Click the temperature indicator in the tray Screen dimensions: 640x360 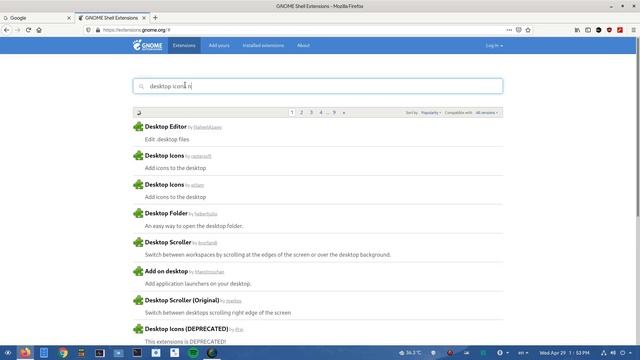click(410, 353)
